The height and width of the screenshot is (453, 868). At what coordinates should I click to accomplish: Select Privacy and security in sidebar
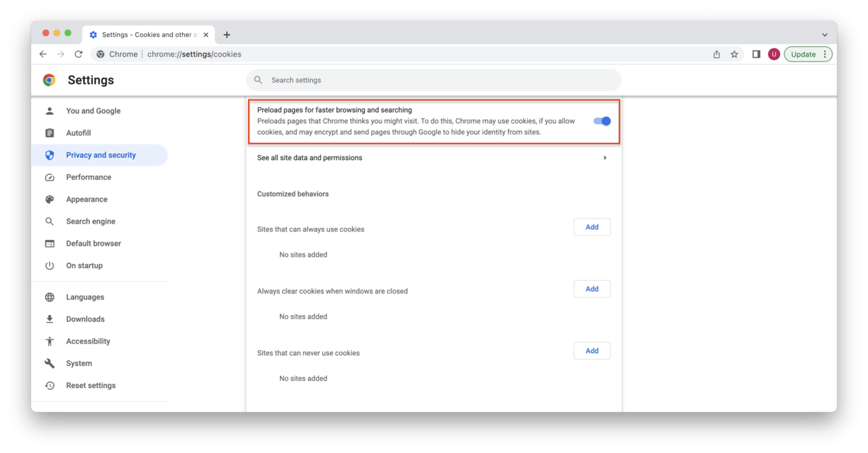[100, 155]
